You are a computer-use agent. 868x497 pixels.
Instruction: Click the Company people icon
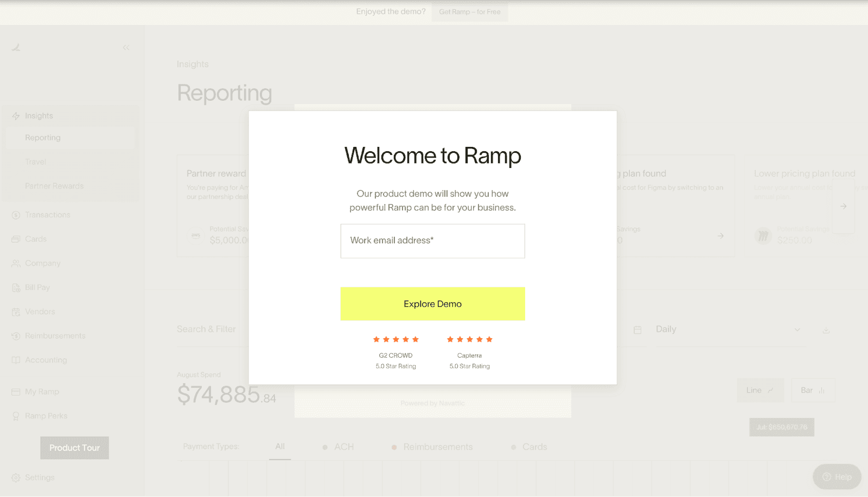16,263
